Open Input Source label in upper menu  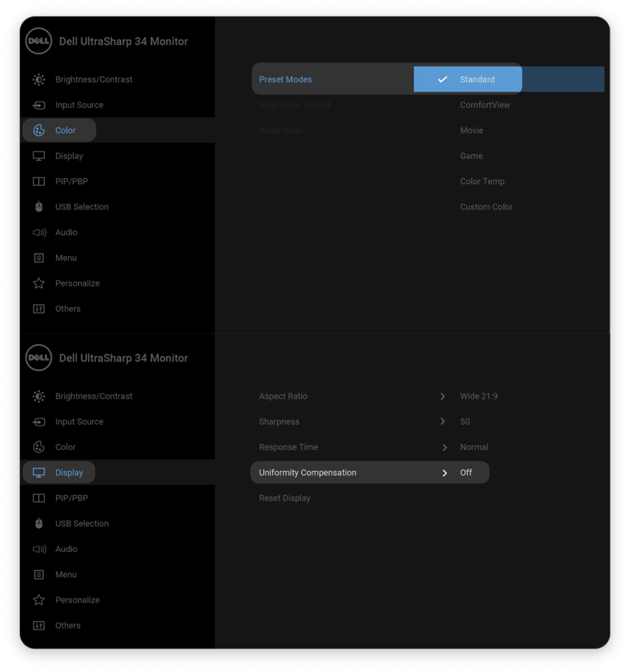click(x=79, y=105)
